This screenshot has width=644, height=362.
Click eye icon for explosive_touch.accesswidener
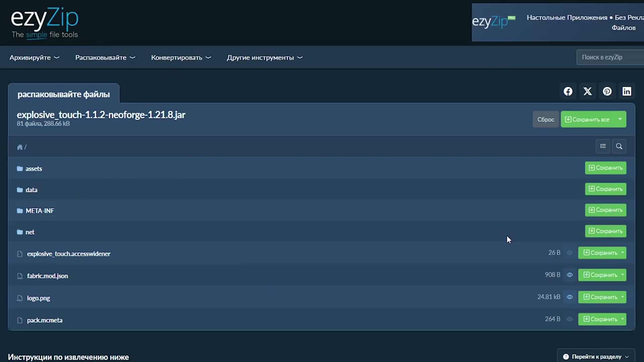570,253
